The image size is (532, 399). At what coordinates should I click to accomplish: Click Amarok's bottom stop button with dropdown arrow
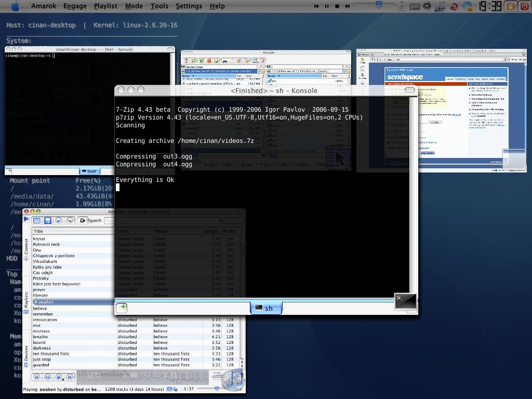click(x=59, y=377)
